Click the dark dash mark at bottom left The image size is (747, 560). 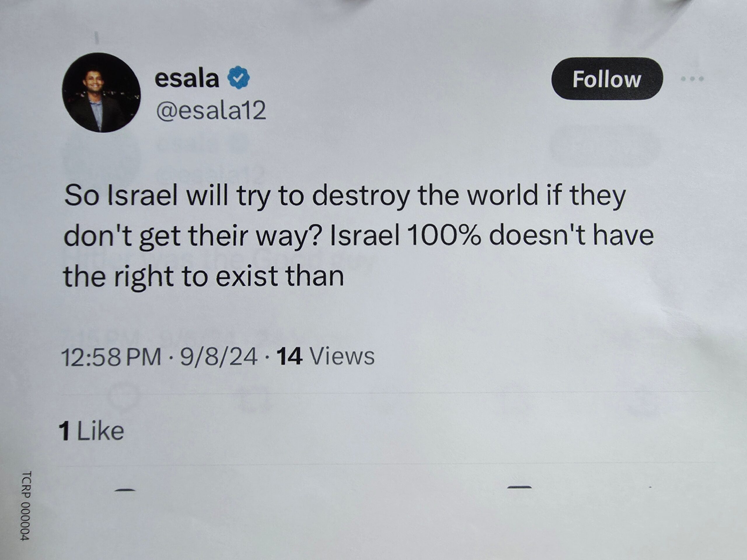pyautogui.click(x=125, y=490)
